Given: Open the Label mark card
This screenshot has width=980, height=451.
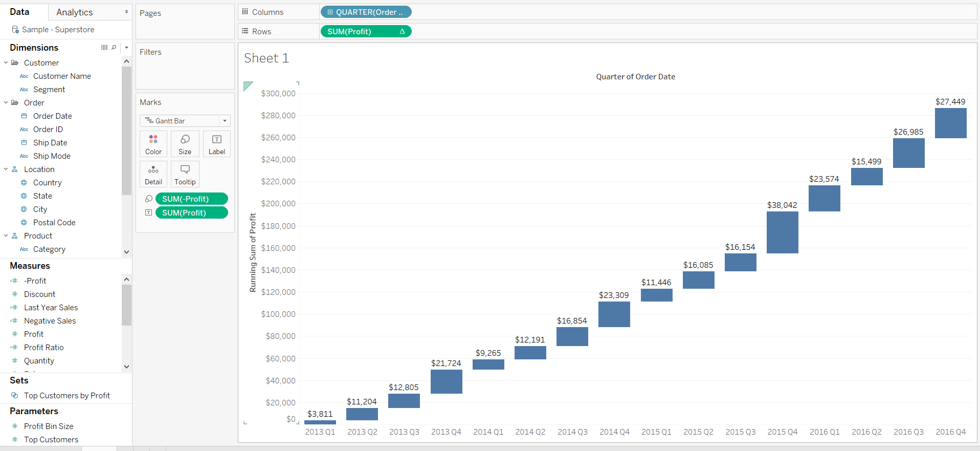Looking at the screenshot, I should coord(217,144).
